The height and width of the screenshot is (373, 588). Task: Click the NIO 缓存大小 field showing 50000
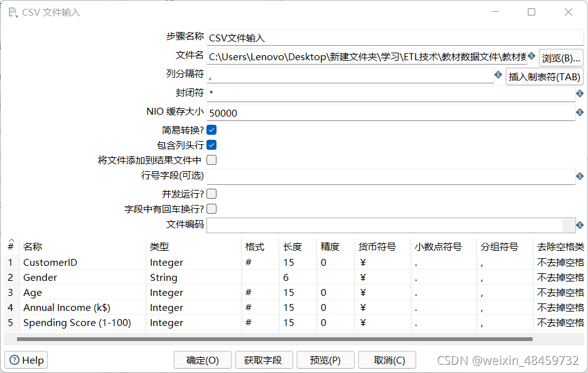(x=391, y=113)
